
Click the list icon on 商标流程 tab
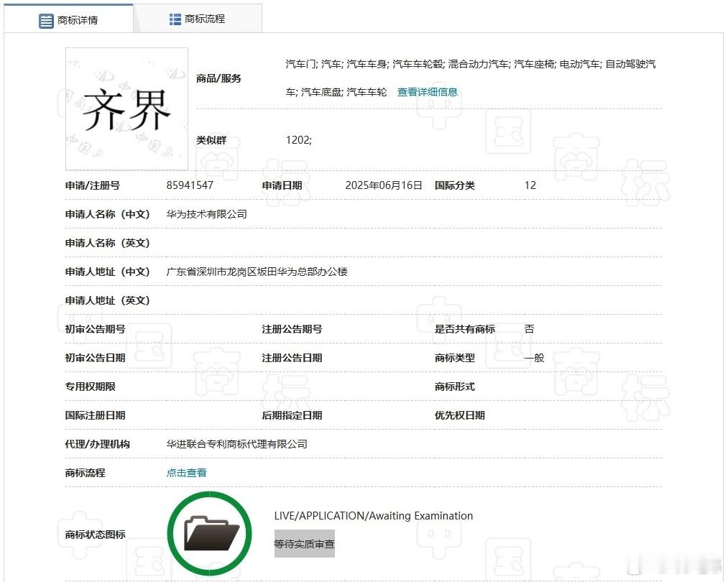click(x=174, y=18)
